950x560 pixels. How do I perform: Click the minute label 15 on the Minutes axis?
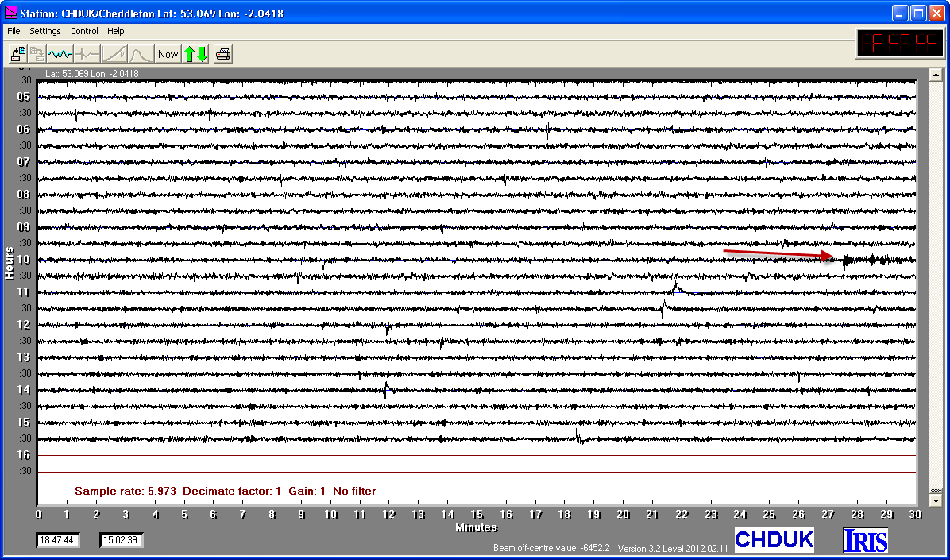click(477, 515)
